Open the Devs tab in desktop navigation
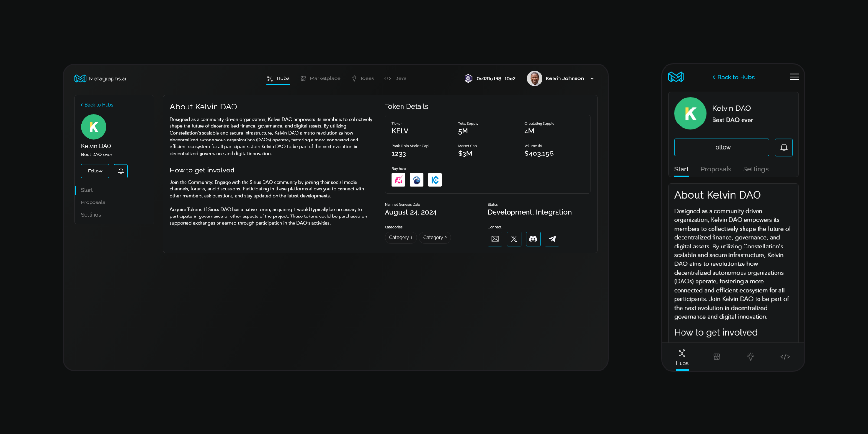 click(395, 78)
